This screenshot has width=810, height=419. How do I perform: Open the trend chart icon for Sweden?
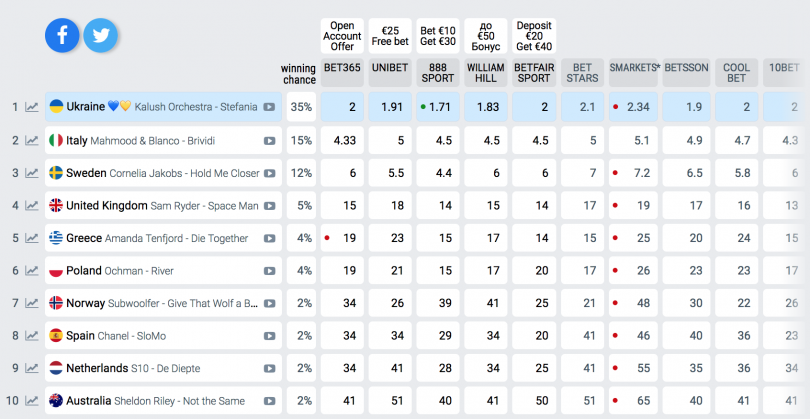pyautogui.click(x=33, y=173)
